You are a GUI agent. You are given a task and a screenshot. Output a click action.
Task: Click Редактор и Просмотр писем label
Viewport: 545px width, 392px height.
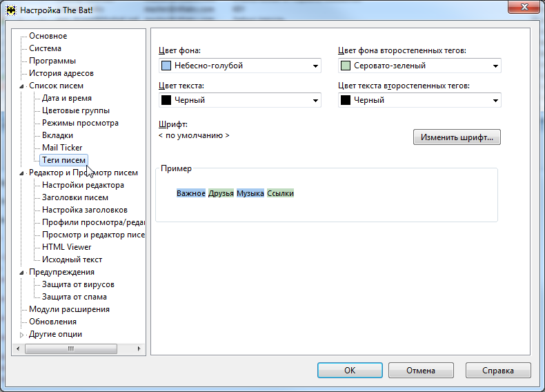point(83,173)
